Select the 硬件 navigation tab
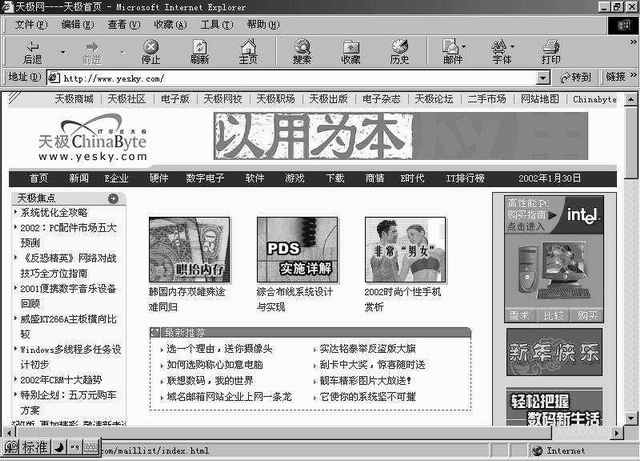The image size is (640, 461). point(159,178)
